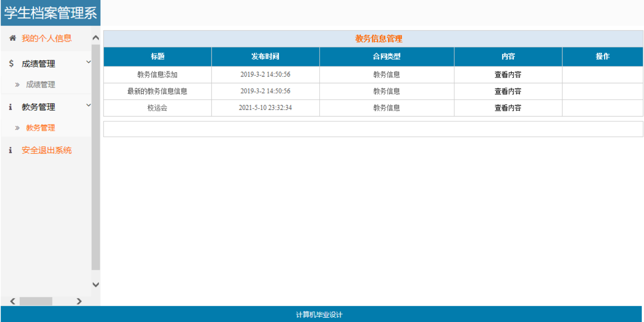Click the 教务信息管理 panel title
This screenshot has width=644, height=322.
click(379, 39)
